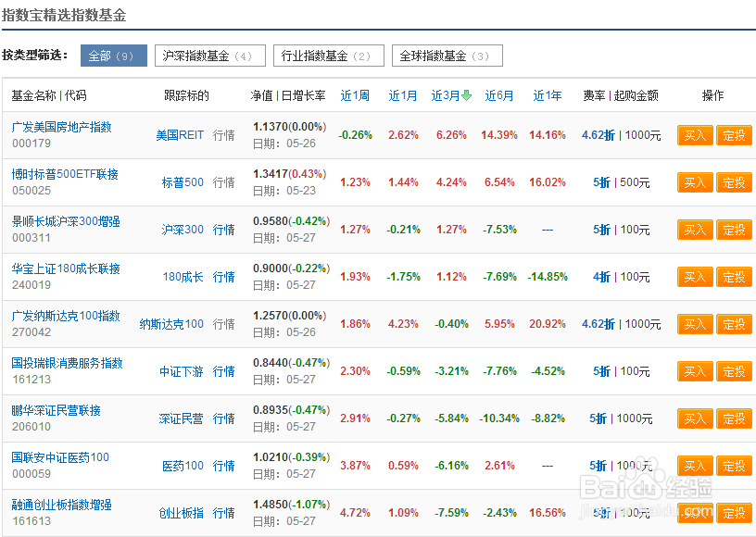Click 定投 for 国联安中证医药100
This screenshot has height=537, width=756.
click(x=734, y=466)
